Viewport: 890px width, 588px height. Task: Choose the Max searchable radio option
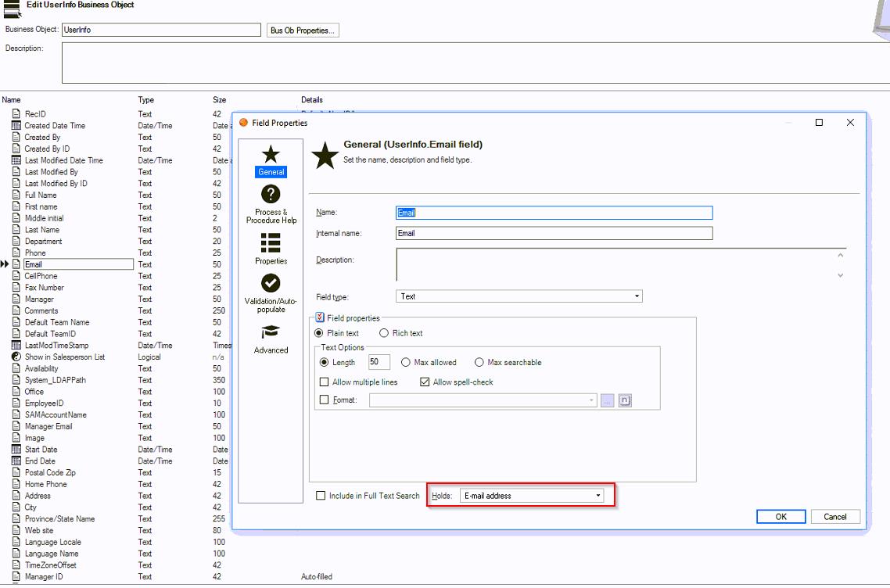click(x=479, y=363)
